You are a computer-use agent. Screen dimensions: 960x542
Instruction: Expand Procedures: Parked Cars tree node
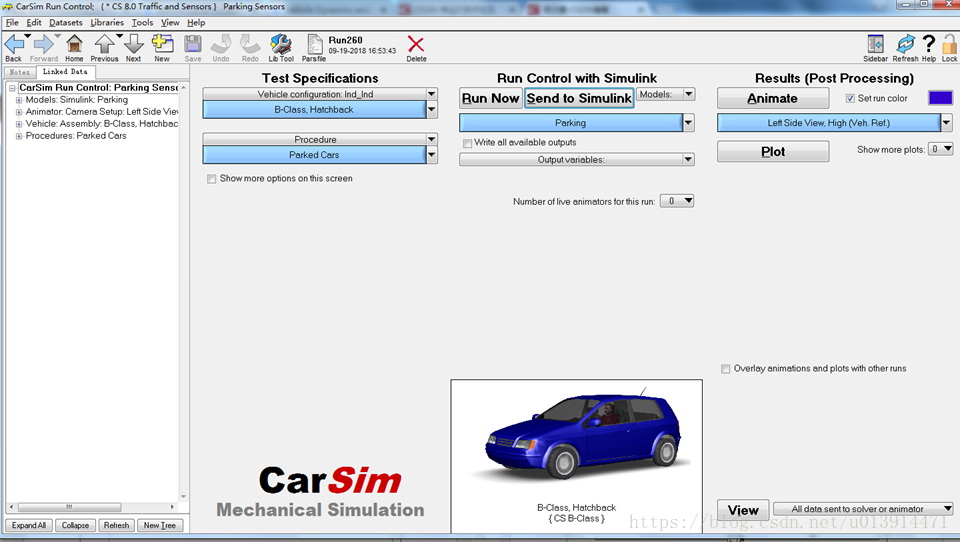[19, 136]
